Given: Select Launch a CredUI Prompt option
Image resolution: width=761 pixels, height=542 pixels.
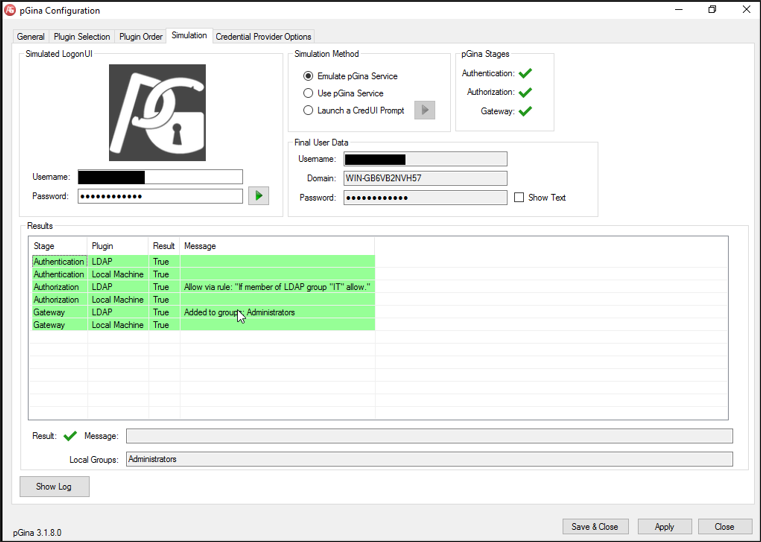Looking at the screenshot, I should 308,110.
